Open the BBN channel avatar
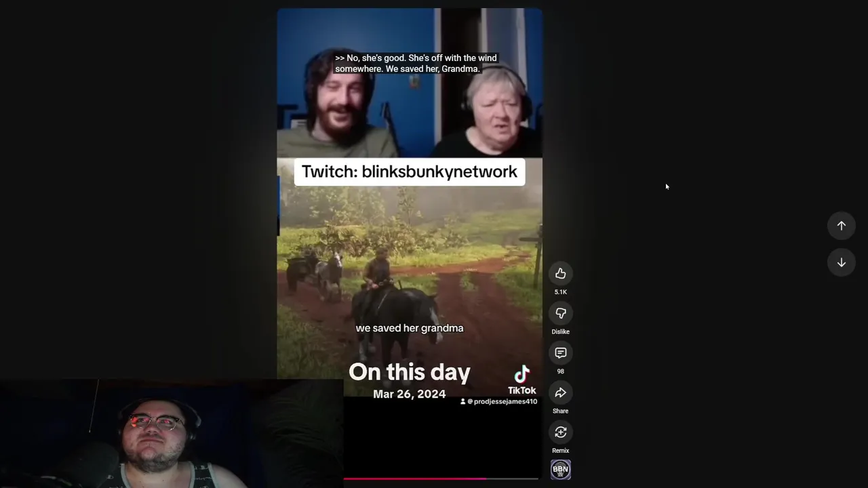The height and width of the screenshot is (488, 868). point(560,469)
